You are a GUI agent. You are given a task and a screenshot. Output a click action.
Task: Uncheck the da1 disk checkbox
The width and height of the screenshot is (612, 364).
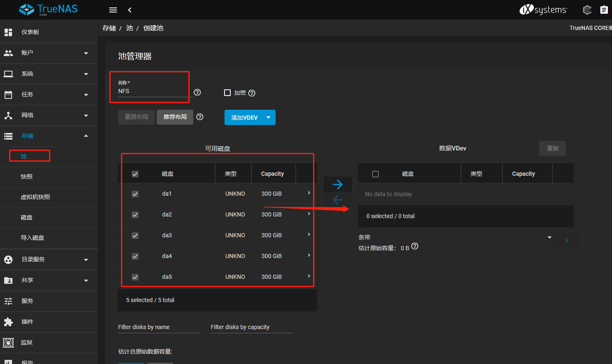pyautogui.click(x=135, y=194)
